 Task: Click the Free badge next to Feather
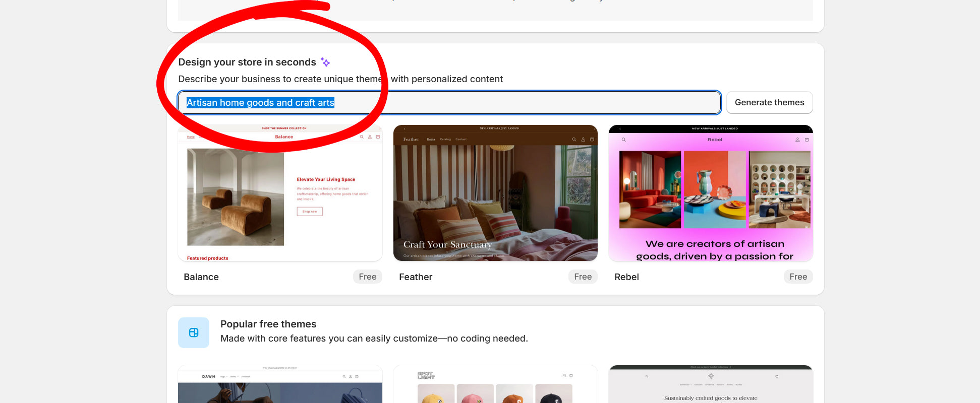583,277
